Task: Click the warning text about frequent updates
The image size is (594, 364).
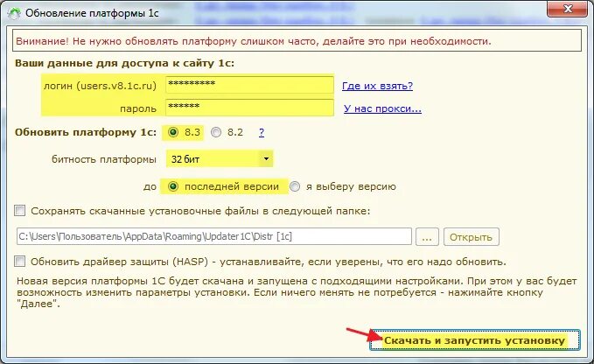Action: 254,41
